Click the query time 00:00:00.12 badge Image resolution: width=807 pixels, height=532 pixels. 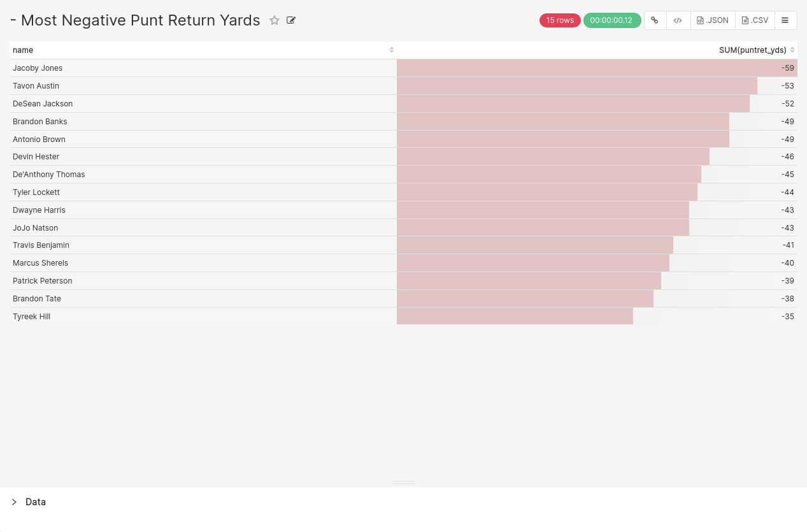tap(611, 20)
